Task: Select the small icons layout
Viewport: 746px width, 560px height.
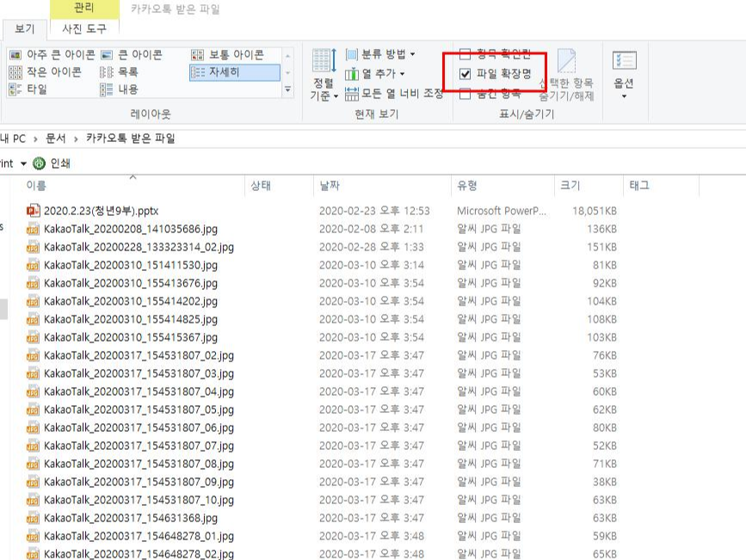Action: pos(46,72)
